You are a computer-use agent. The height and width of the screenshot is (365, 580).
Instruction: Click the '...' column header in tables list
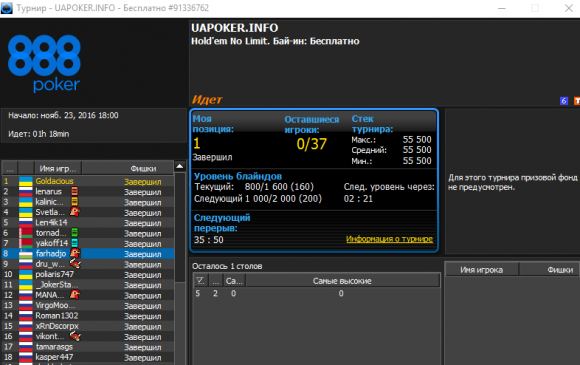point(216,281)
